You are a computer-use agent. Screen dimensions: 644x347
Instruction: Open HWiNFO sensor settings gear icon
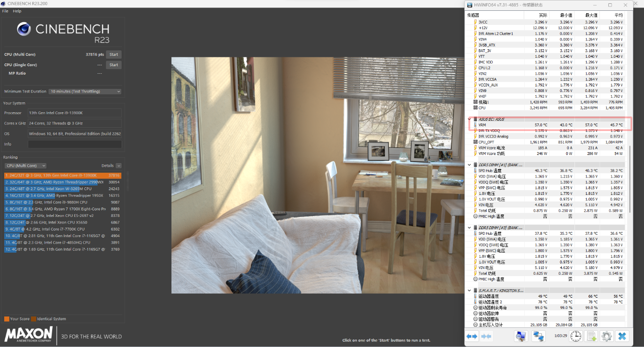coord(606,336)
